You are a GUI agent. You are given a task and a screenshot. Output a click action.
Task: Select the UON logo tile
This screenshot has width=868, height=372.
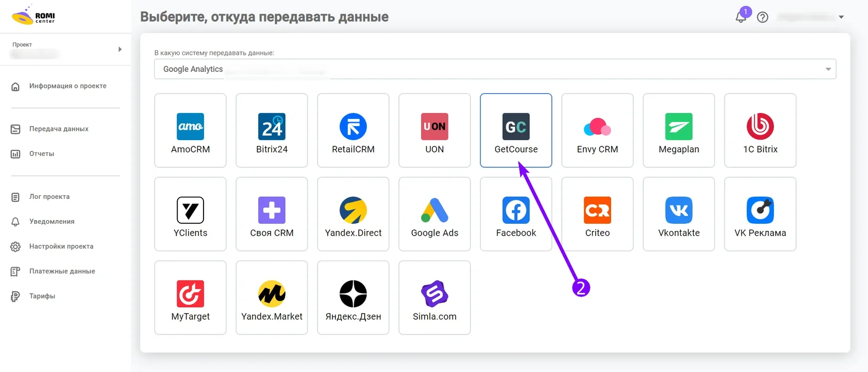click(x=435, y=127)
